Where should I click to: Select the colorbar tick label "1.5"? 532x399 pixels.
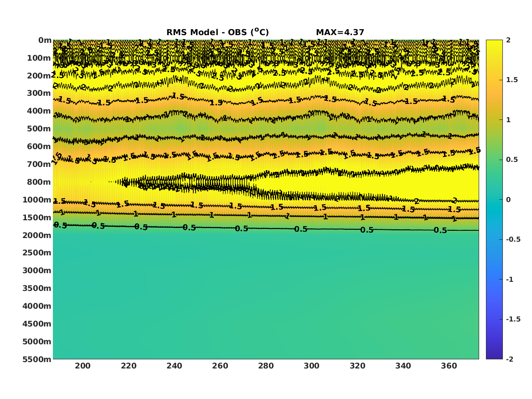pos(512,80)
